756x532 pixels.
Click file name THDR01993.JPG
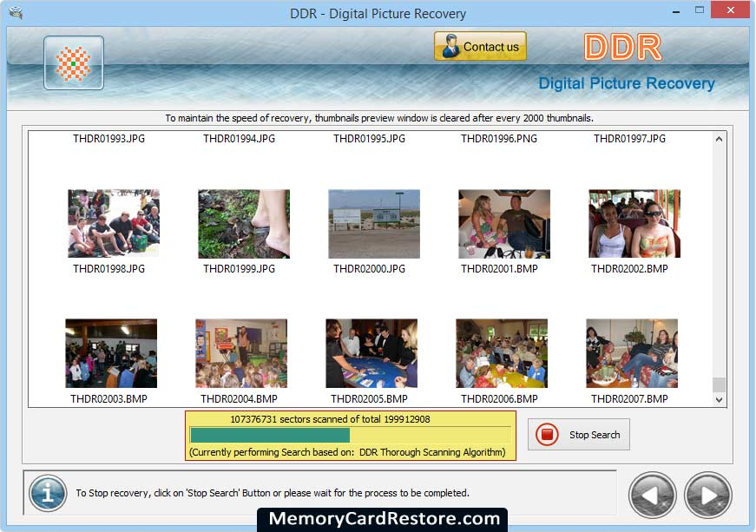[109, 139]
